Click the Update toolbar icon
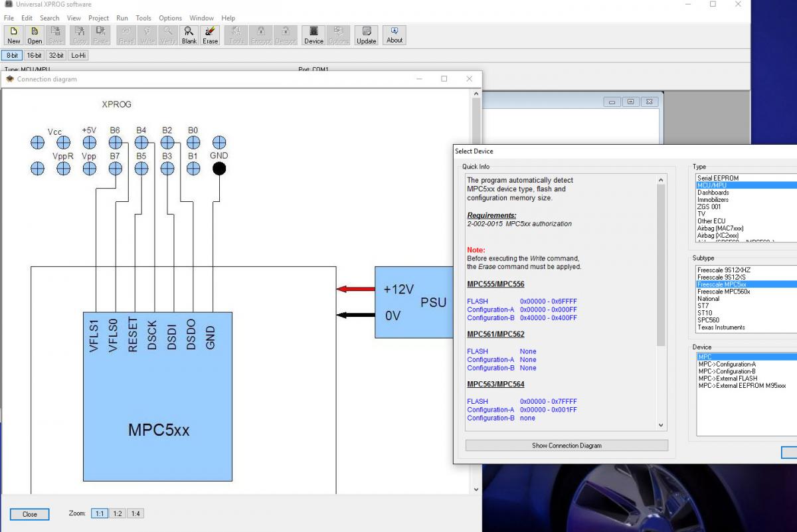Image resolution: width=797 pixels, height=532 pixels. click(366, 35)
